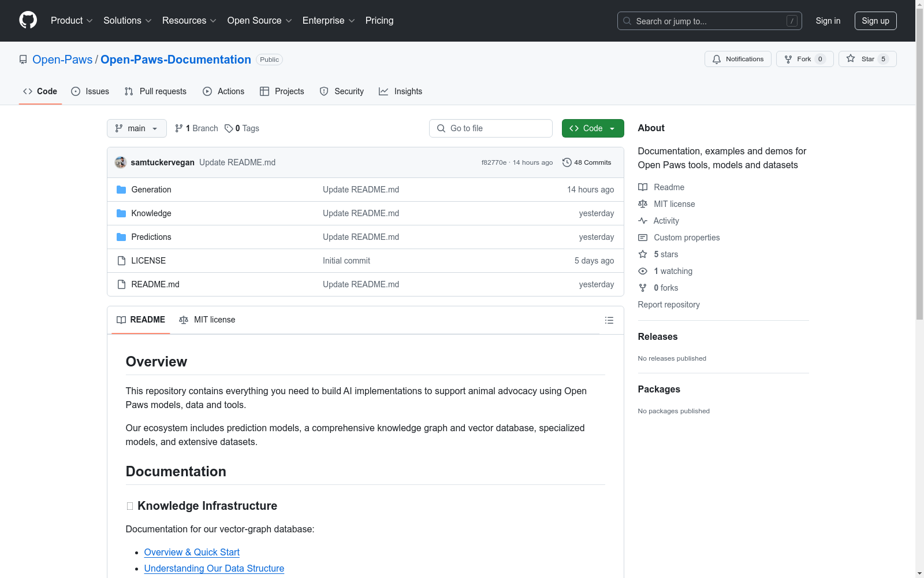Click the README.md file icon
924x578 pixels.
tap(121, 284)
